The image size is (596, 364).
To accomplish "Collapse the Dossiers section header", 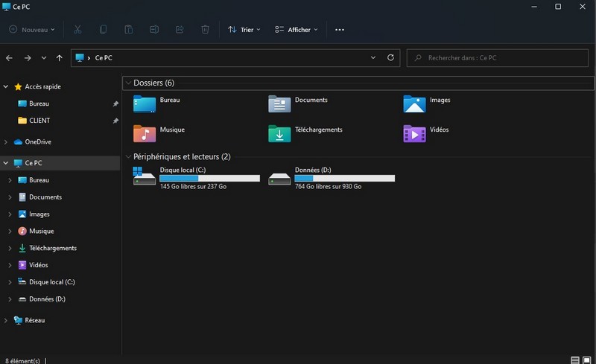I will [127, 83].
